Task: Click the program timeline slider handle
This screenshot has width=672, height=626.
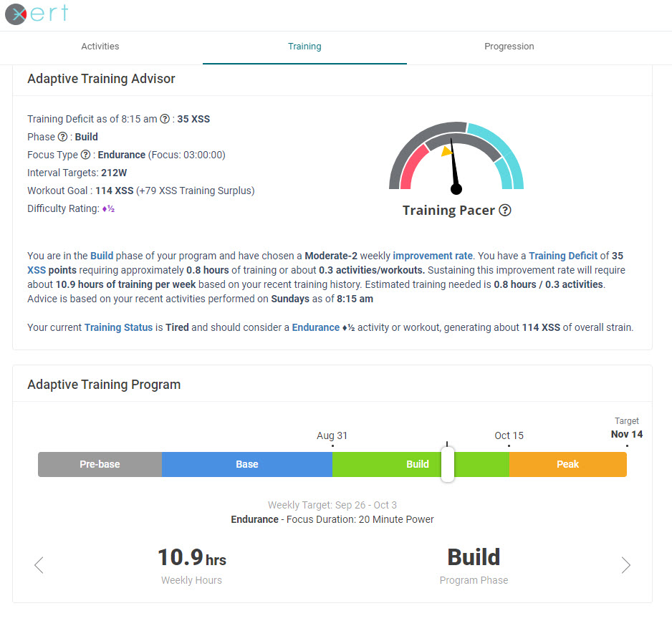Action: tap(447, 464)
